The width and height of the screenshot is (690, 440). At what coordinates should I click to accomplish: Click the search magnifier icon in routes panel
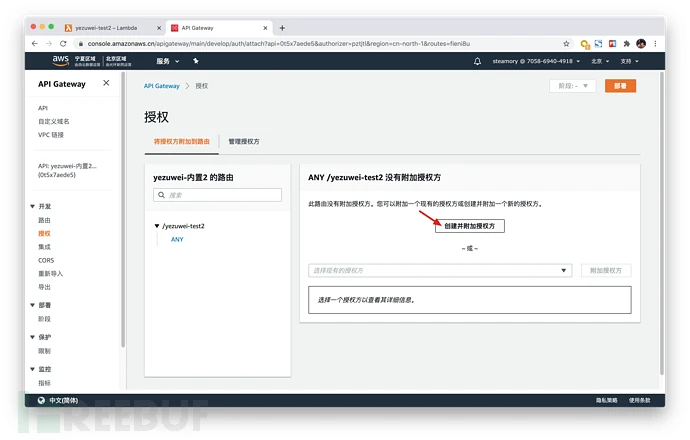point(161,195)
